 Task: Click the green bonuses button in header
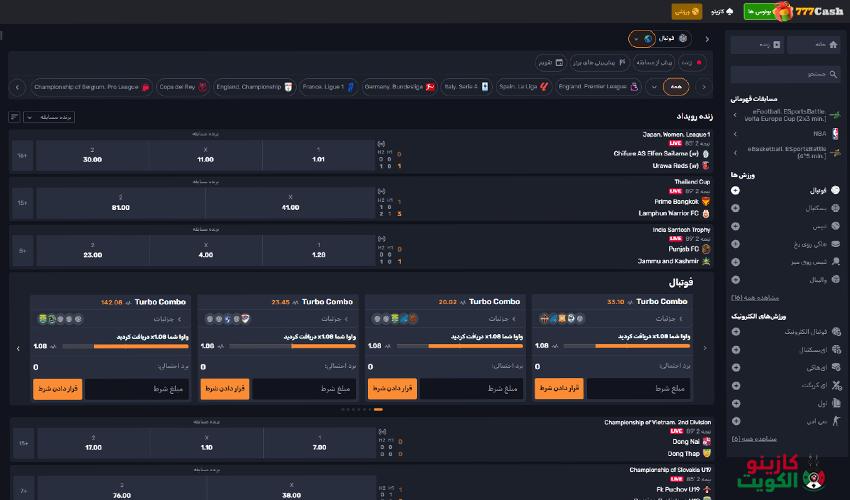[x=758, y=11]
